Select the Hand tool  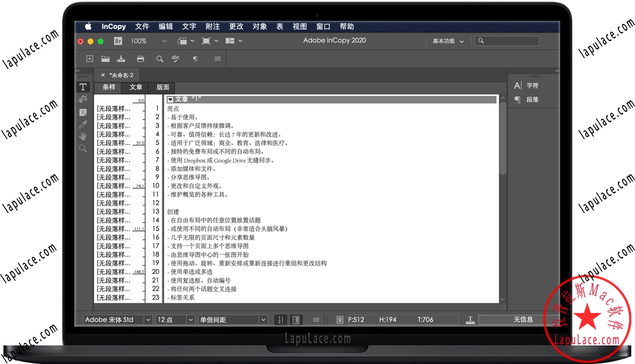[x=83, y=136]
